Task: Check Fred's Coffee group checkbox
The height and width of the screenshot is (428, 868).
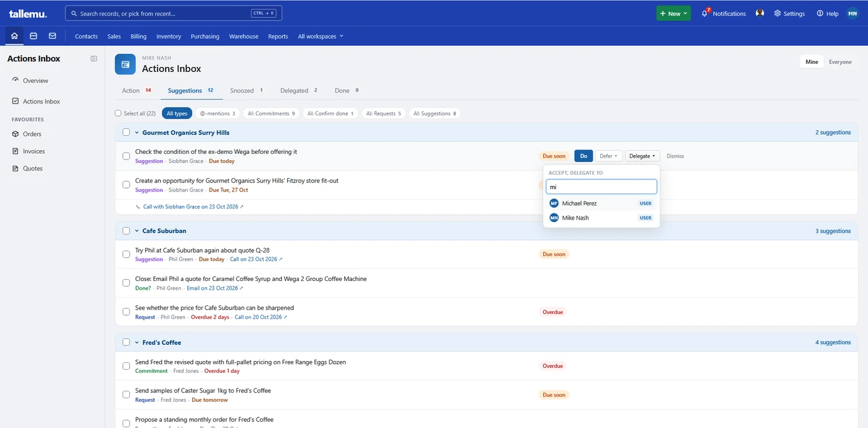Action: pos(126,342)
